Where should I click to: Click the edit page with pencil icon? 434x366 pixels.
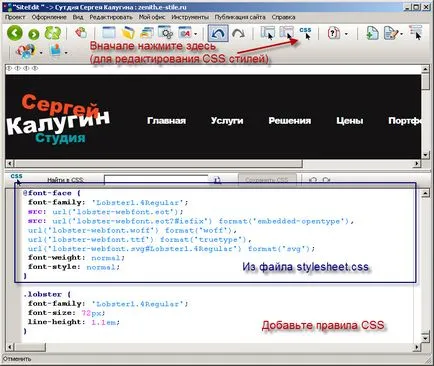(x=391, y=33)
